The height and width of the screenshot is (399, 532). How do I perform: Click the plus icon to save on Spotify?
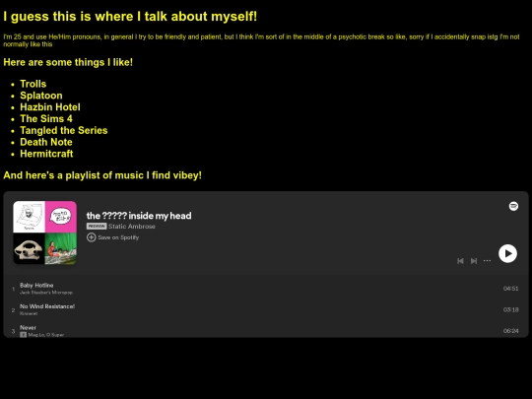[91, 237]
